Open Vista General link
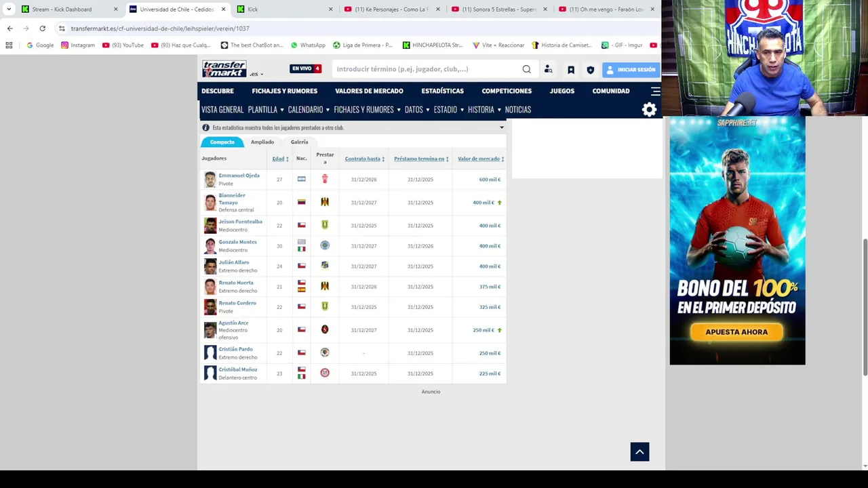The image size is (868, 488). (x=222, y=110)
